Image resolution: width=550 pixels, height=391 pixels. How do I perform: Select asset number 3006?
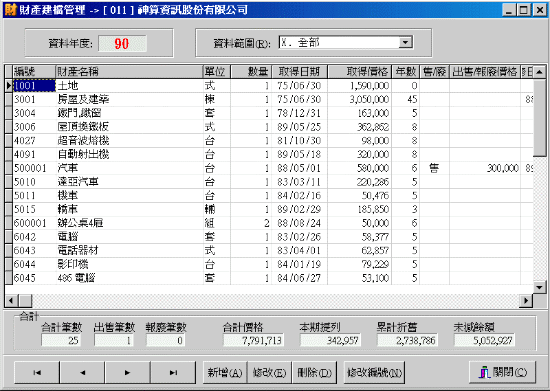point(34,127)
